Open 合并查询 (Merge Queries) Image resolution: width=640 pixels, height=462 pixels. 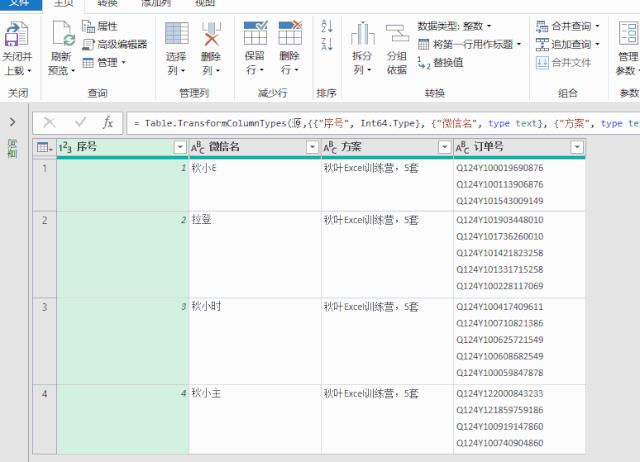coord(567,27)
